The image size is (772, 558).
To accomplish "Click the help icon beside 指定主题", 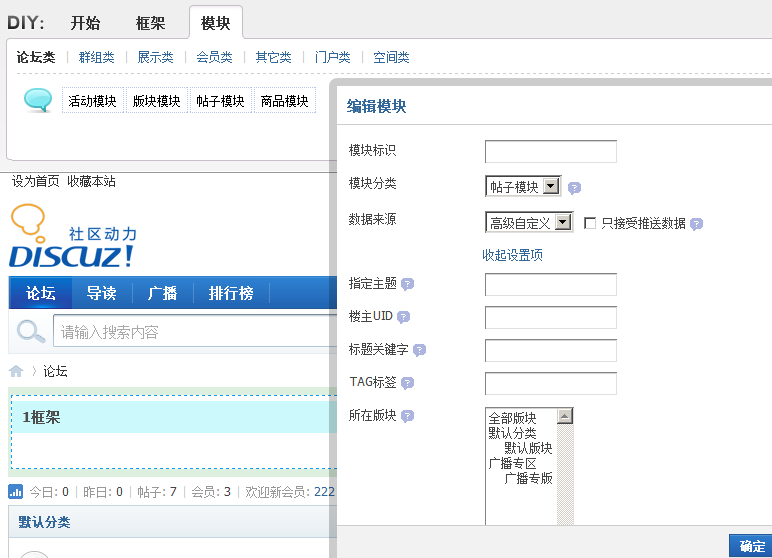I will pos(407,284).
